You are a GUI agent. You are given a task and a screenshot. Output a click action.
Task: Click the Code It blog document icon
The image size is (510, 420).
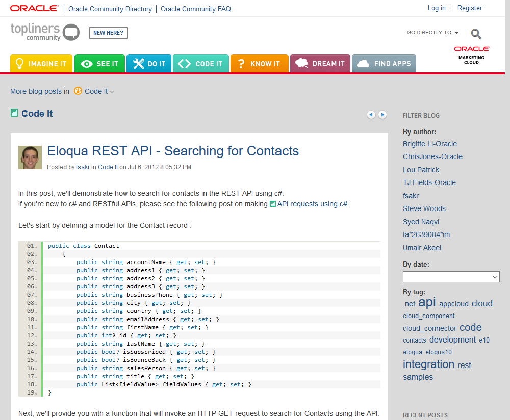14,113
